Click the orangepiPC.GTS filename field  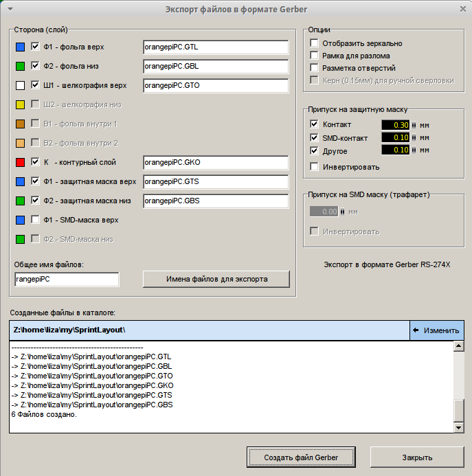216,181
